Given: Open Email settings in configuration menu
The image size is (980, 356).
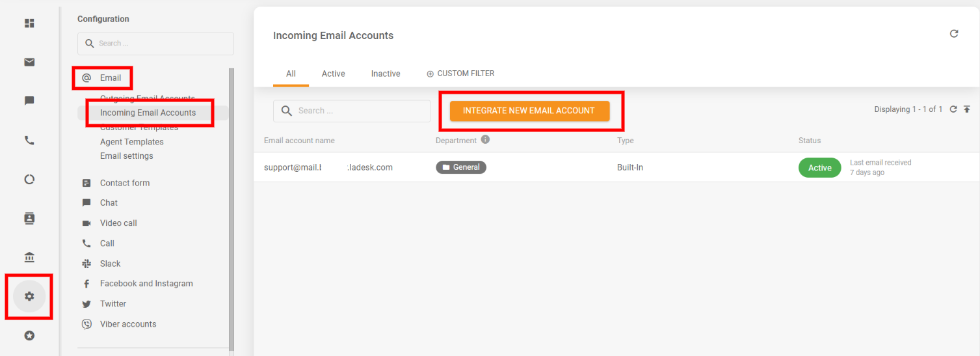Looking at the screenshot, I should [x=127, y=156].
